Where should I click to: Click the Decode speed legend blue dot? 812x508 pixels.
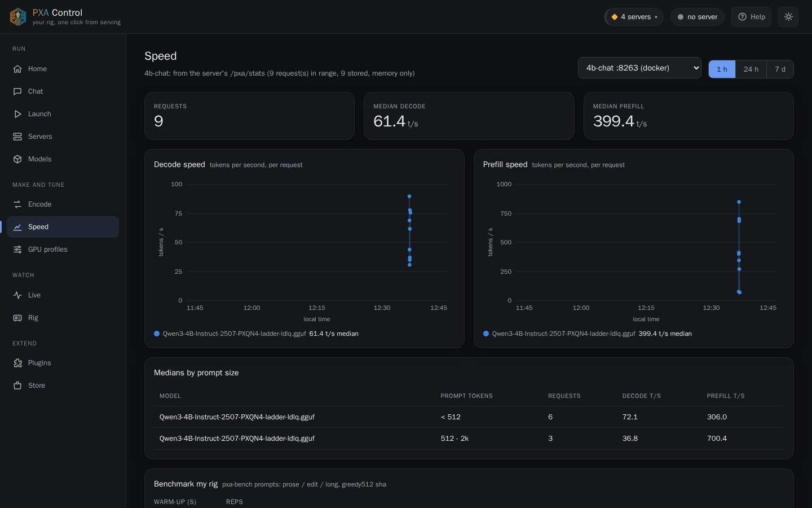pos(157,334)
